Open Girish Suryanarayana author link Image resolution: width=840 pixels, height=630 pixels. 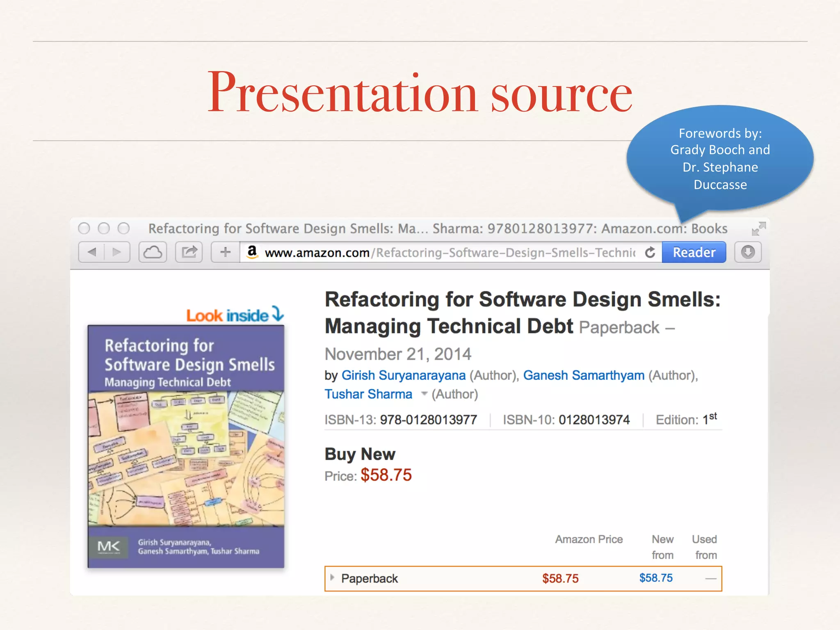pyautogui.click(x=403, y=375)
